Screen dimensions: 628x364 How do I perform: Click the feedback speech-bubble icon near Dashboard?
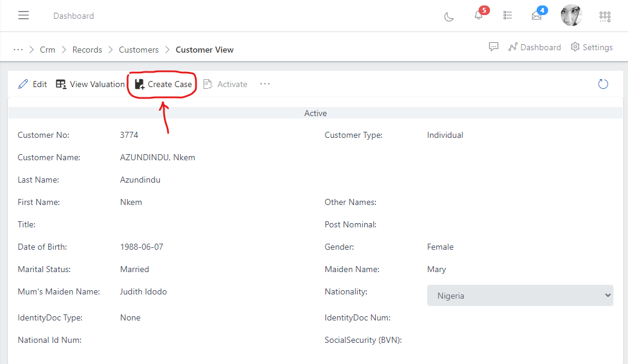coord(494,46)
